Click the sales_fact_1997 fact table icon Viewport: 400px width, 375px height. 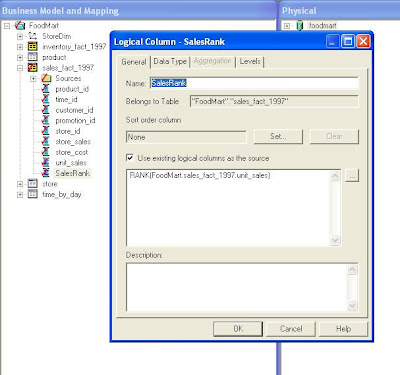click(33, 68)
